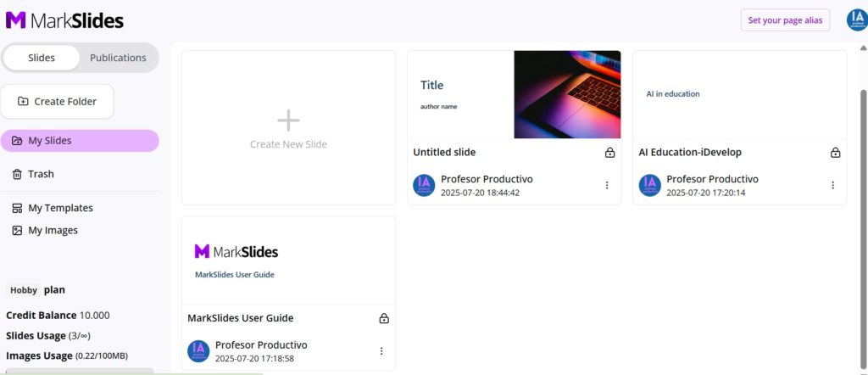Click the Hobby plan badge
The image size is (868, 375).
[x=23, y=290]
